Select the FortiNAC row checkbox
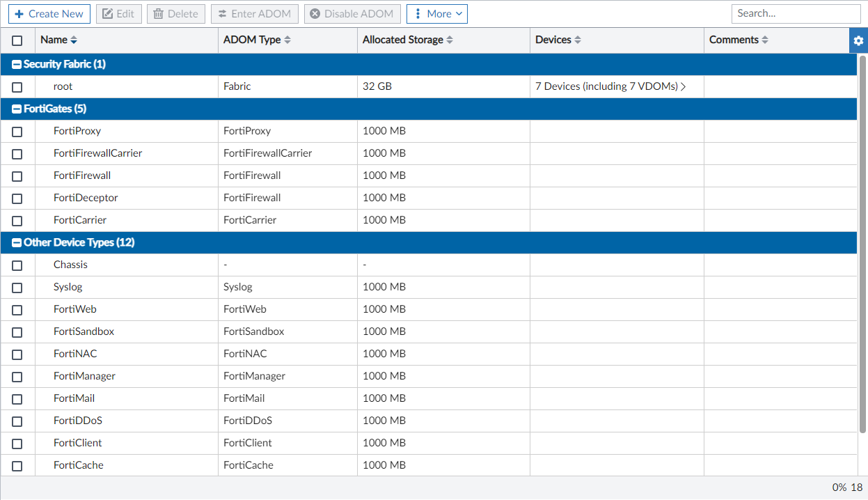 click(x=17, y=354)
